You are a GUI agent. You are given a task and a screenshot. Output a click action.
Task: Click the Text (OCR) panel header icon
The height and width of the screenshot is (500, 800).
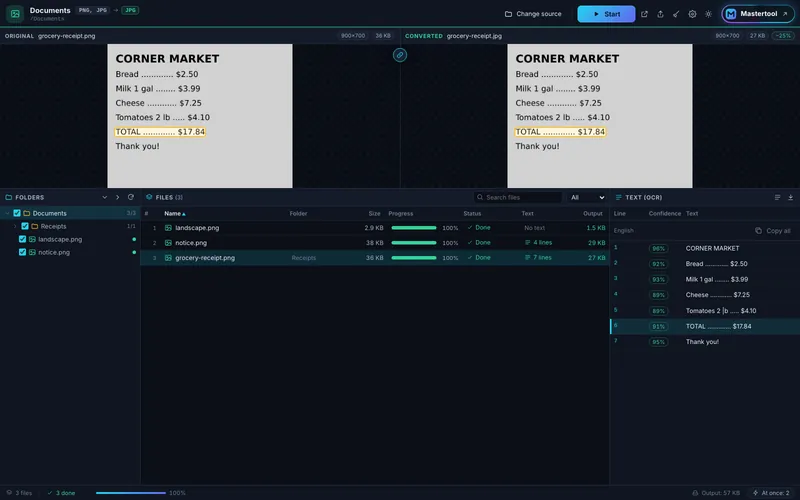pyautogui.click(x=618, y=197)
